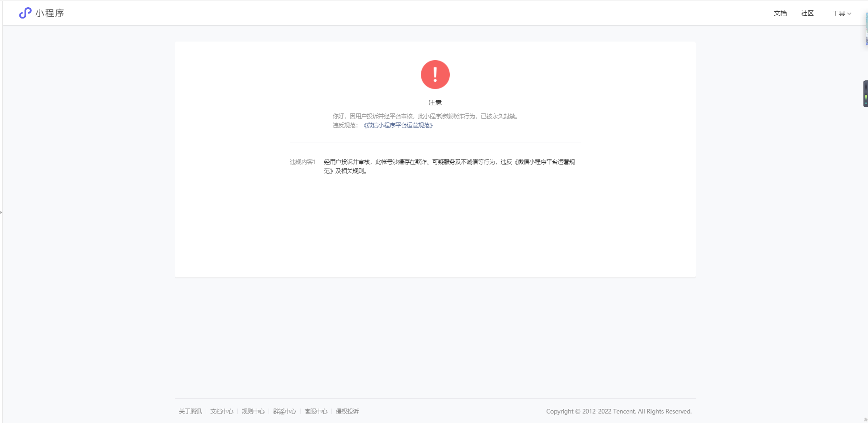Viewport: 868px width, 423px height.
Task: Click the Tencent copyright text
Action: click(619, 411)
